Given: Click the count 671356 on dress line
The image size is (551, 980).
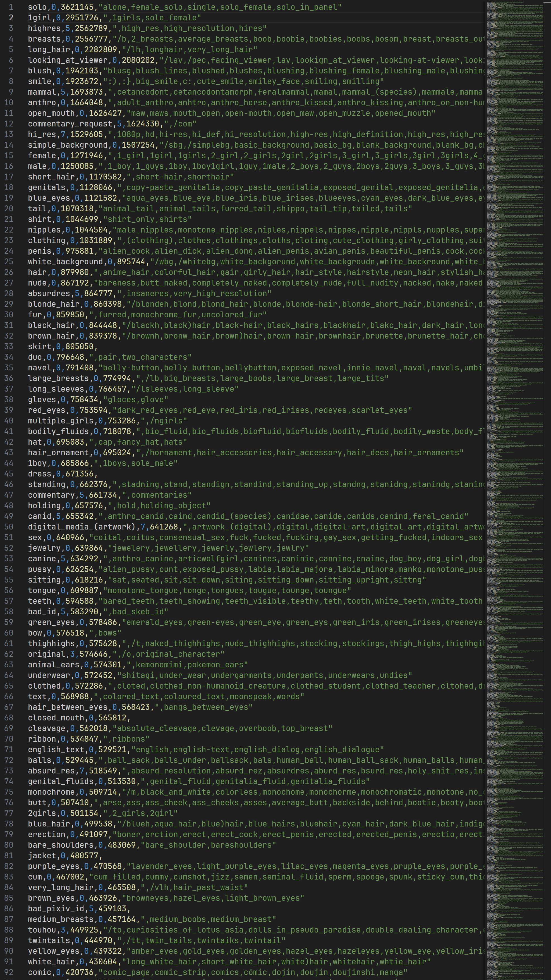Looking at the screenshot, I should click(79, 474).
